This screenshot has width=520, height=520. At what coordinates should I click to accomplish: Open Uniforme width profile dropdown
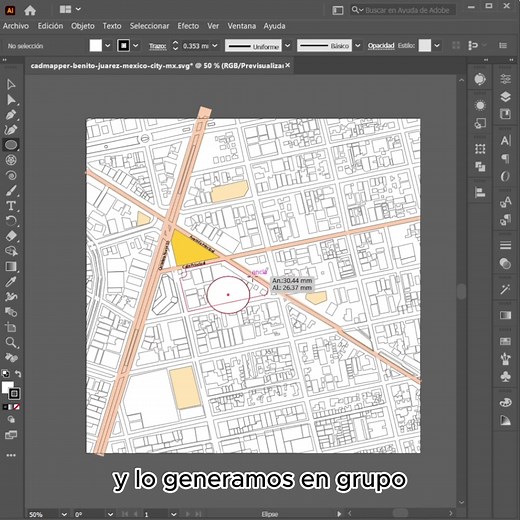click(x=287, y=46)
